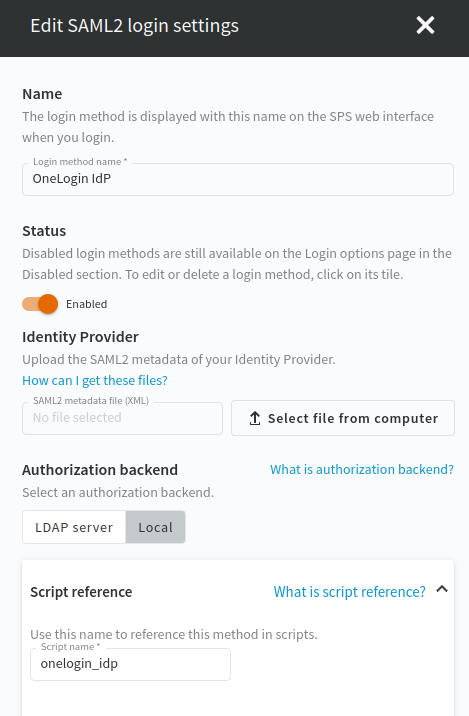Image resolution: width=469 pixels, height=716 pixels.
Task: Collapse the Script reference section chevron
Action: (442, 589)
